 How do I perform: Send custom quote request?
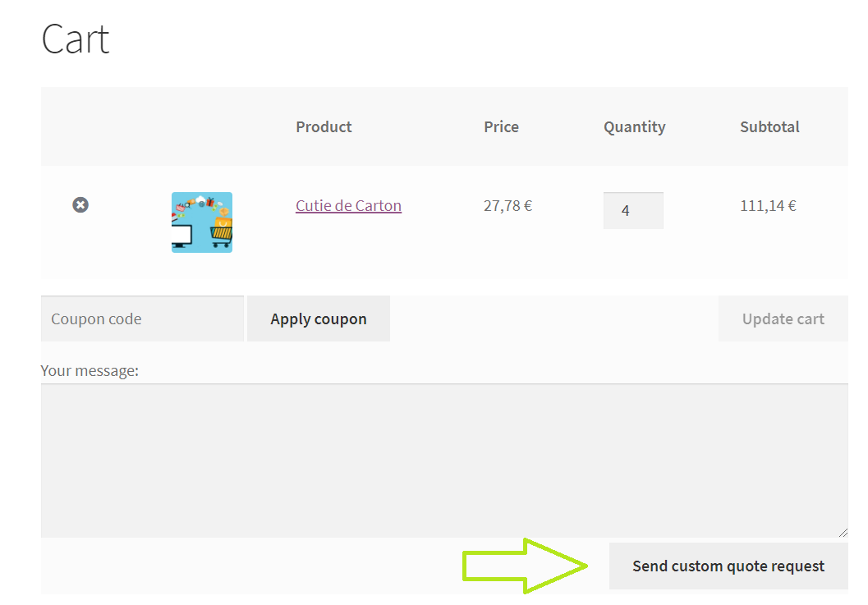728,566
